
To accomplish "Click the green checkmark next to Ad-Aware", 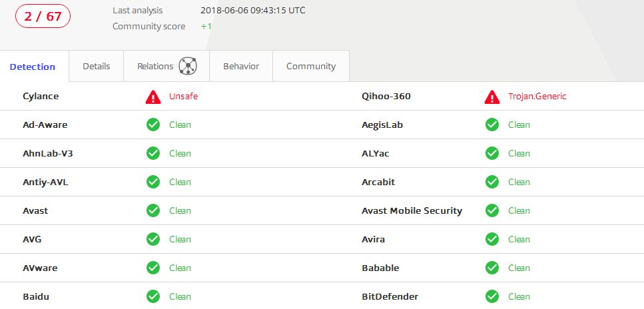I will pyautogui.click(x=153, y=125).
